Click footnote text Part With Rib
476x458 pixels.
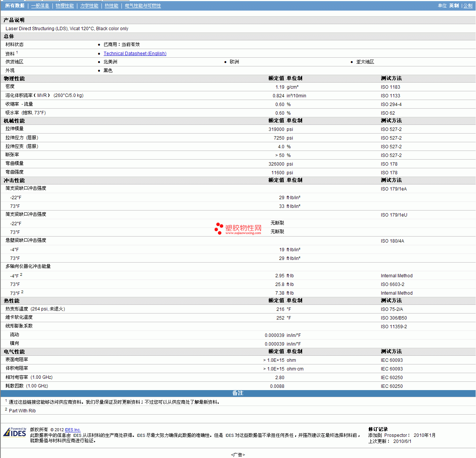click(22, 411)
